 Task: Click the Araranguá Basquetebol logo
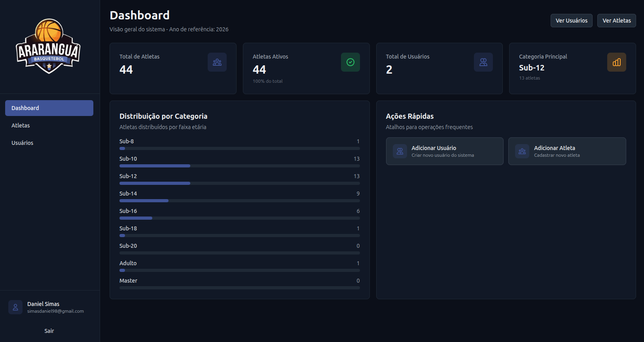[x=48, y=46]
